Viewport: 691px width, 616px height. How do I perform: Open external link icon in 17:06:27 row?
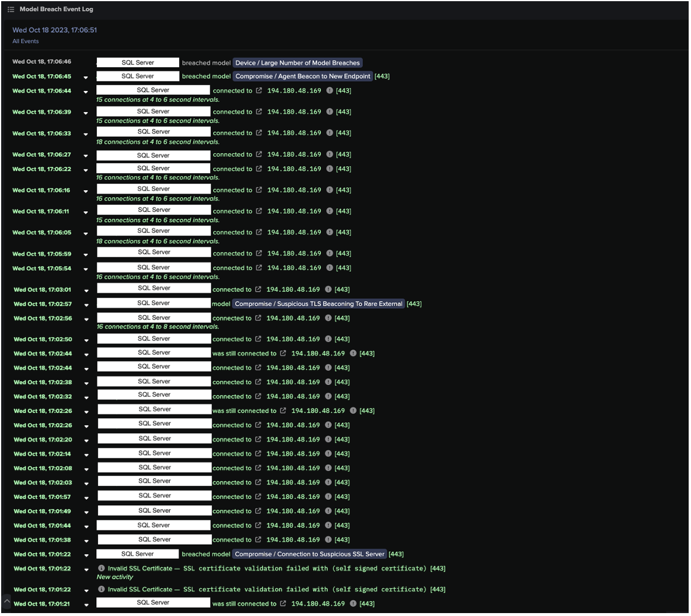pos(259,155)
